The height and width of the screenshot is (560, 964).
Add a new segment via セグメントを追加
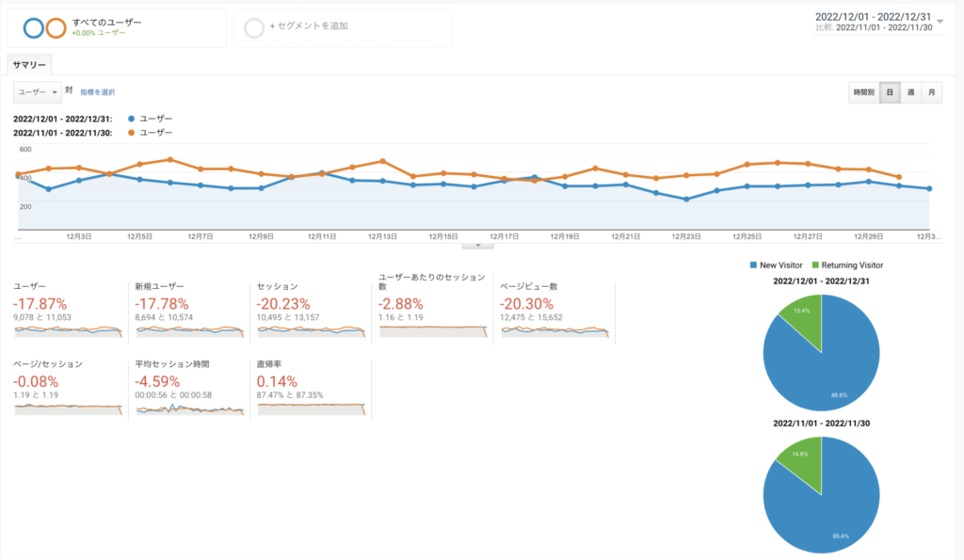pyautogui.click(x=309, y=25)
